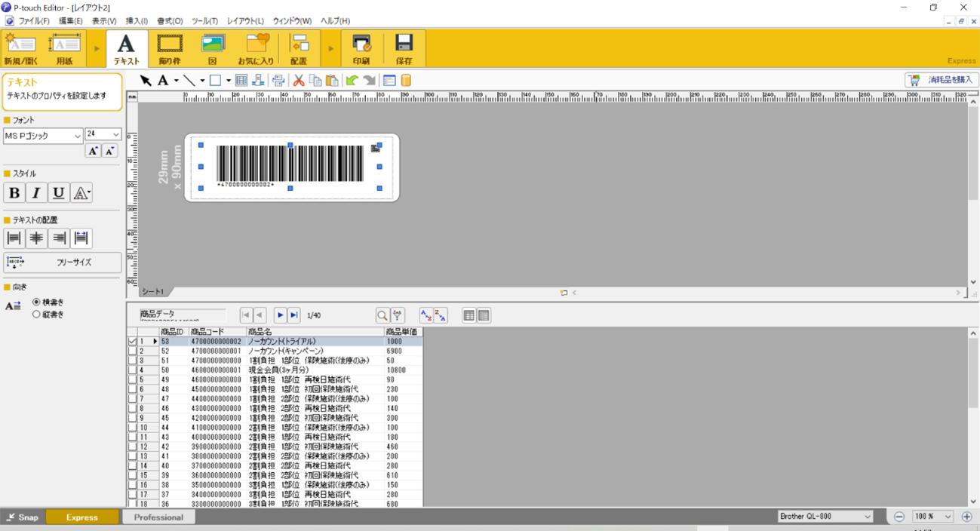Click the 消耗品を購入 button

(941, 80)
